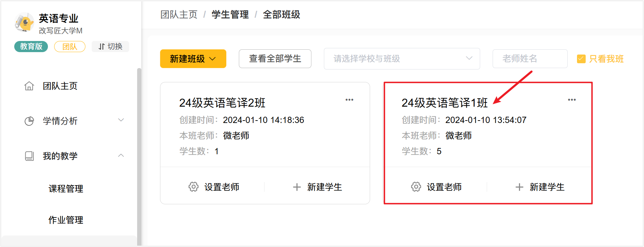Collapse the 我的教学 sidebar section

click(x=121, y=156)
